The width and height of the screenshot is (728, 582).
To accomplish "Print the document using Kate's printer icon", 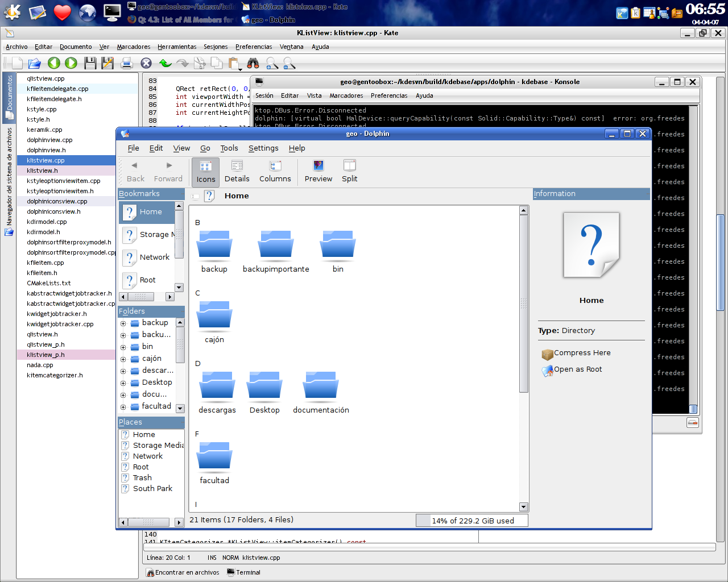I will pyautogui.click(x=127, y=63).
